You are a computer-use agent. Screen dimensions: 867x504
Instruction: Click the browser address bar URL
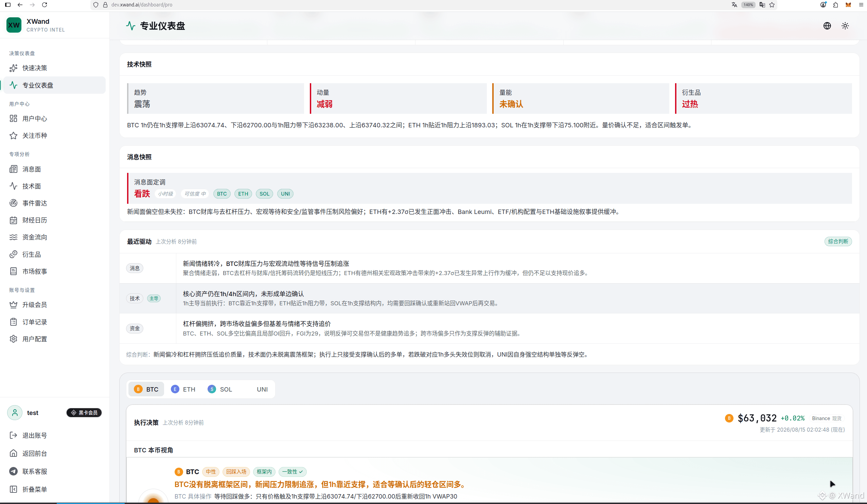(142, 5)
